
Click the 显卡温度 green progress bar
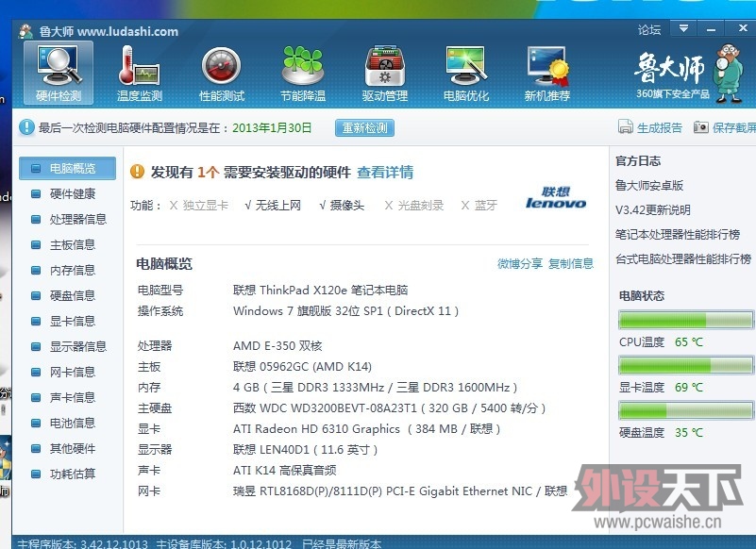(x=685, y=365)
